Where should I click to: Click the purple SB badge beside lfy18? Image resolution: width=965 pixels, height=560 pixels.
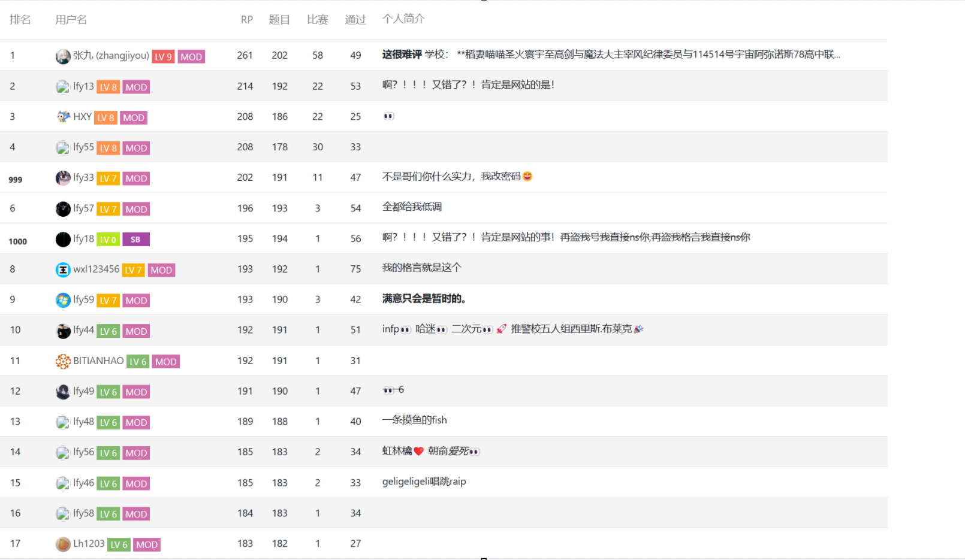[135, 240]
